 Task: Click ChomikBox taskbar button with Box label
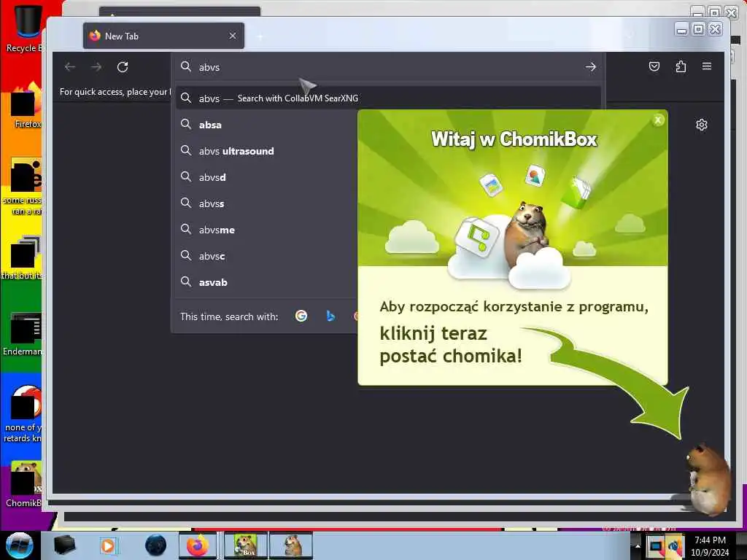pyautogui.click(x=245, y=545)
